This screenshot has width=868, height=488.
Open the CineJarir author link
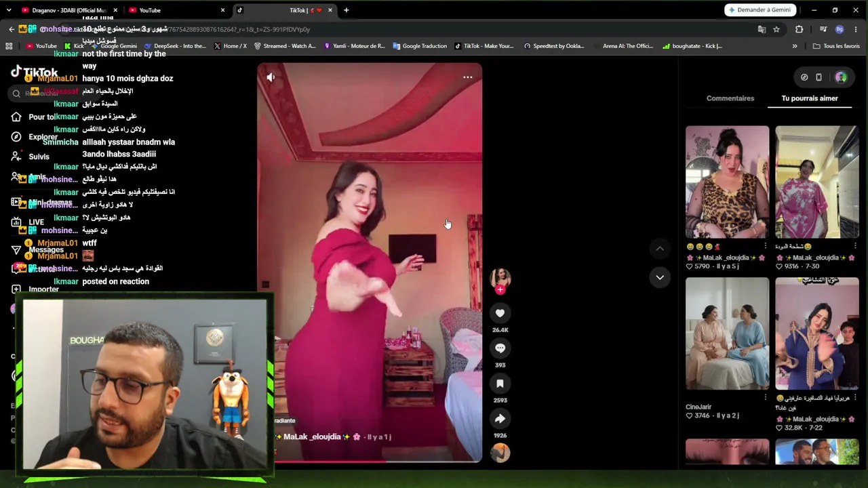coord(698,407)
